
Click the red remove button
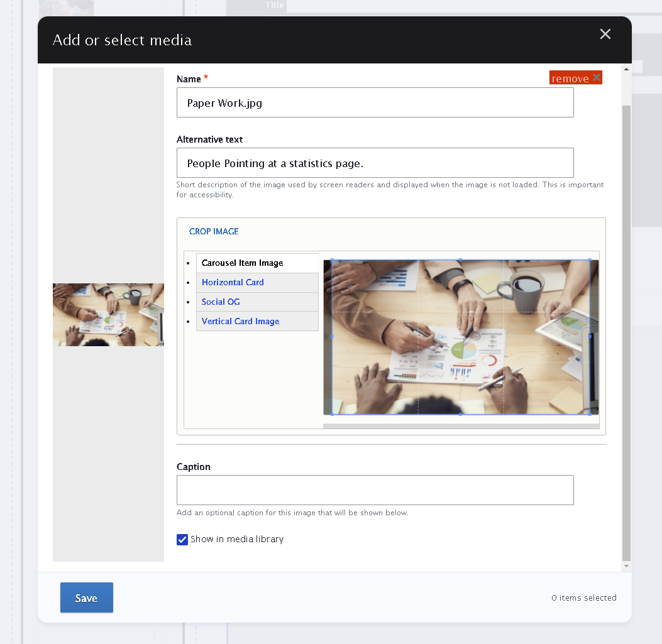[575, 78]
